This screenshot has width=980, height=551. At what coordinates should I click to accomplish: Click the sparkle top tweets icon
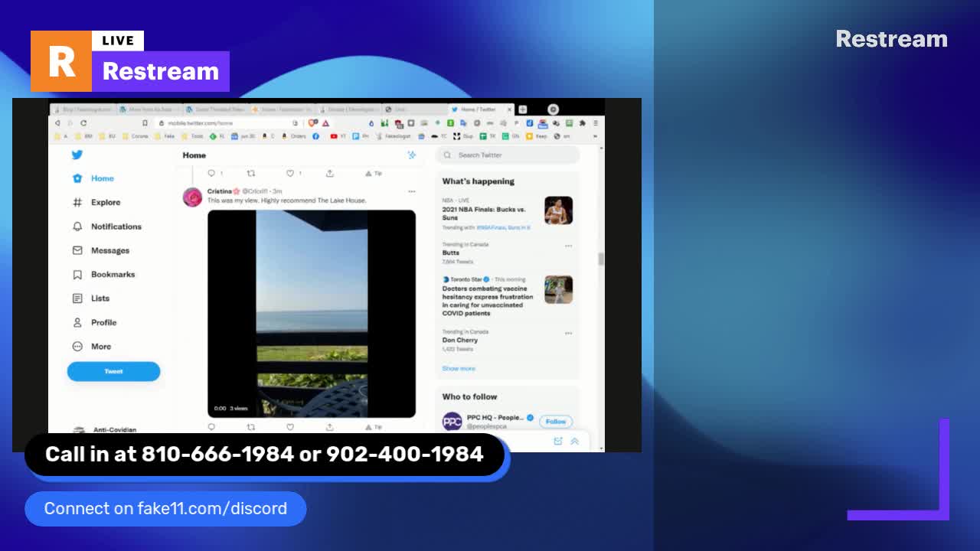coord(411,155)
